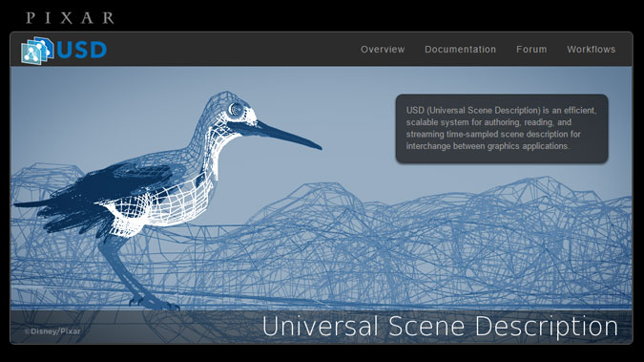The image size is (644, 362).
Task: Open the Documentation page
Action: [460, 50]
